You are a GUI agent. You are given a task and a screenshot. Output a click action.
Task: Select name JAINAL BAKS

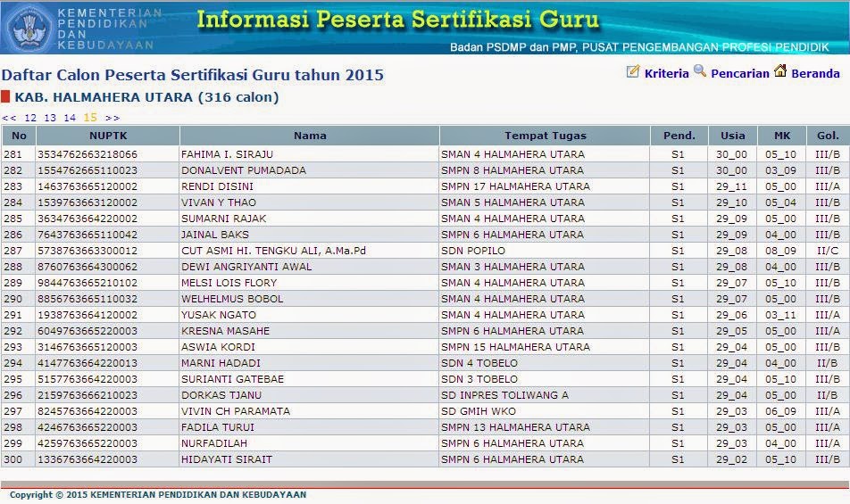point(215,235)
